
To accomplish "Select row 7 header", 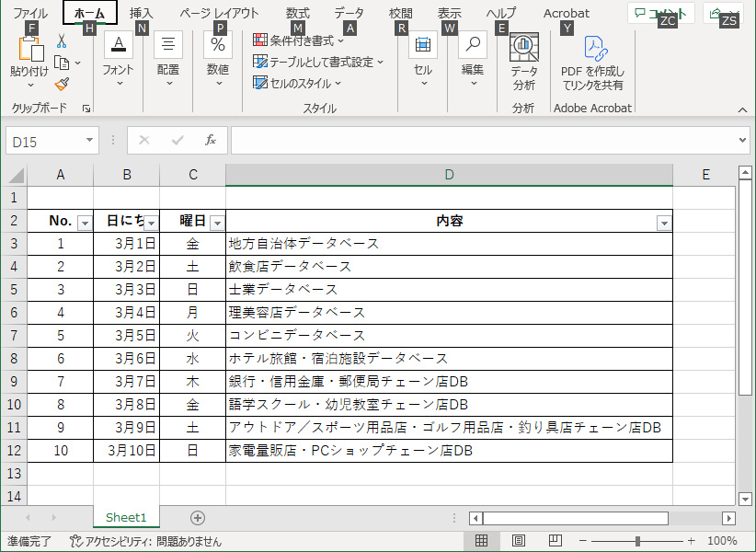I will tap(14, 335).
